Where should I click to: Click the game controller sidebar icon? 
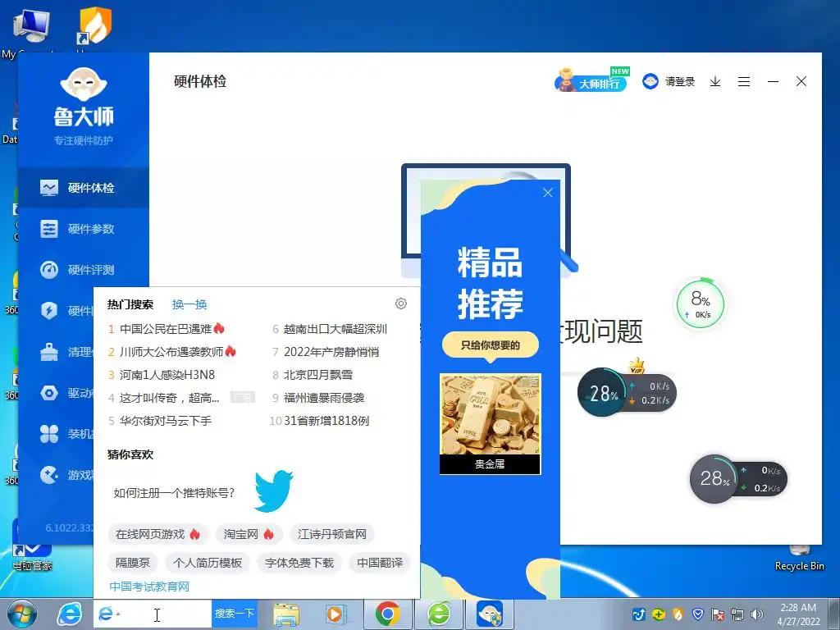(x=48, y=475)
